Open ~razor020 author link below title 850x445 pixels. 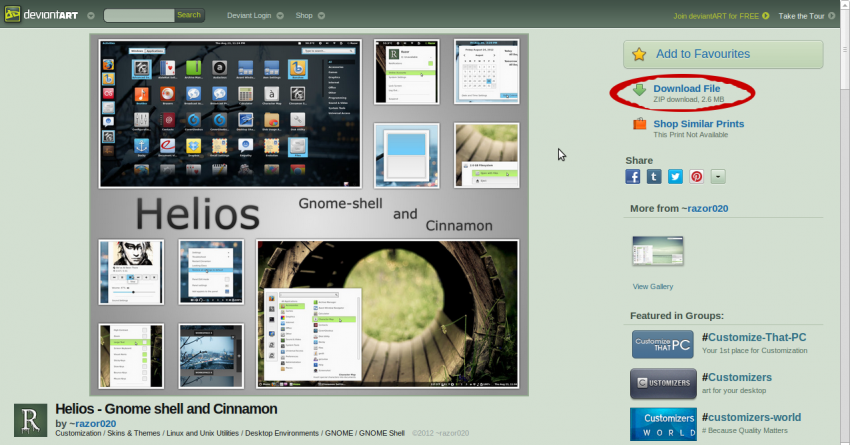[93, 424]
